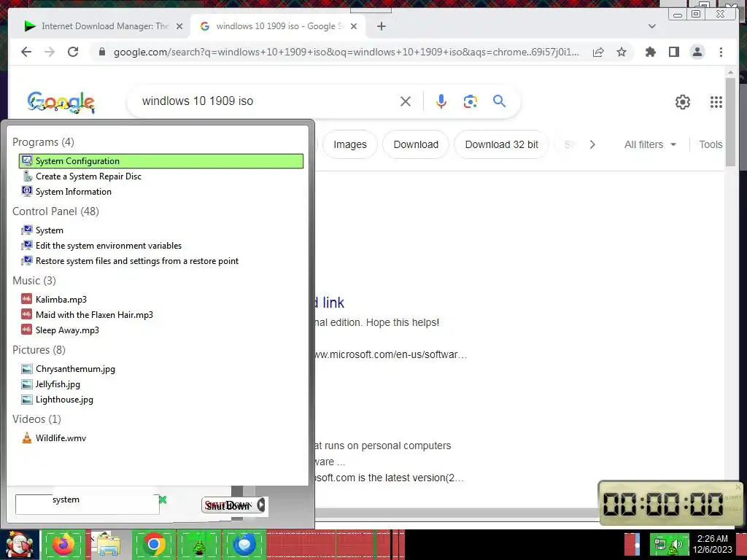
Task: Open Chrome's three-dot menu
Action: tap(721, 52)
